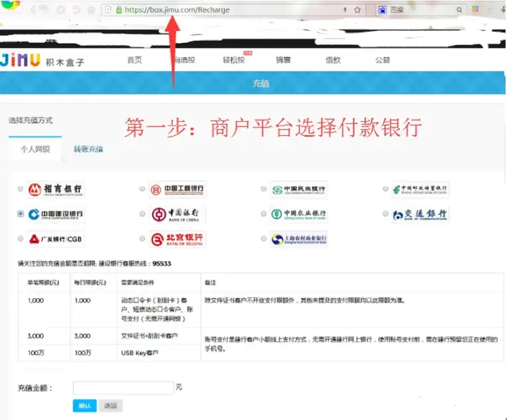Click the 中国工商银行 bank logo
This screenshot has height=420, width=507.
point(177,190)
